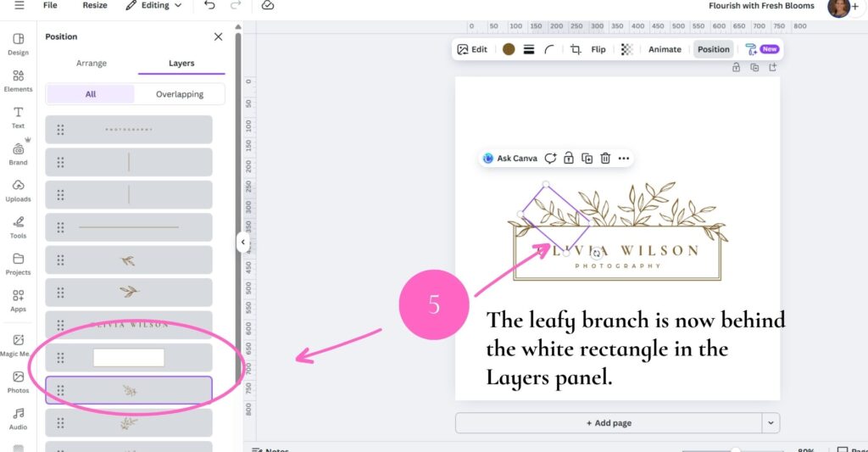Open the Uploads panel
Screen dimensions: 868x452
coord(18,189)
